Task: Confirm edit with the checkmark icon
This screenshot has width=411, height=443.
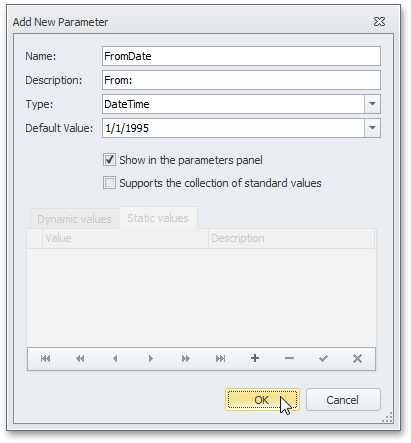Action: [x=323, y=359]
